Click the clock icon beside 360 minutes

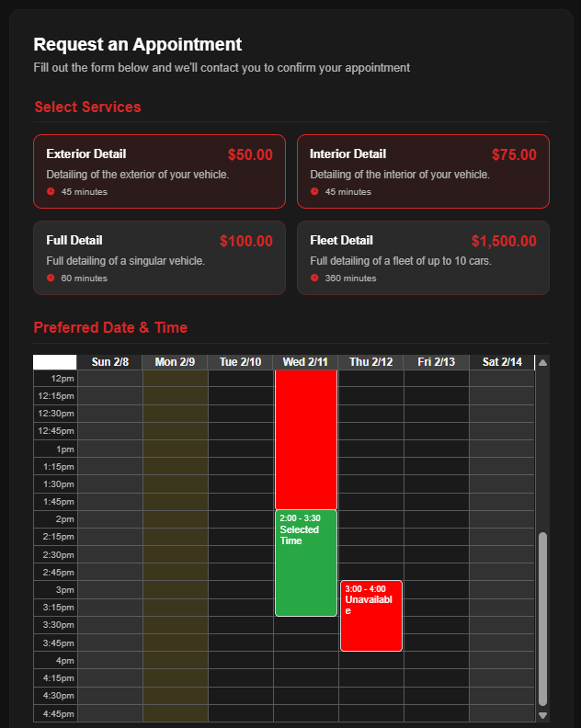coord(314,278)
